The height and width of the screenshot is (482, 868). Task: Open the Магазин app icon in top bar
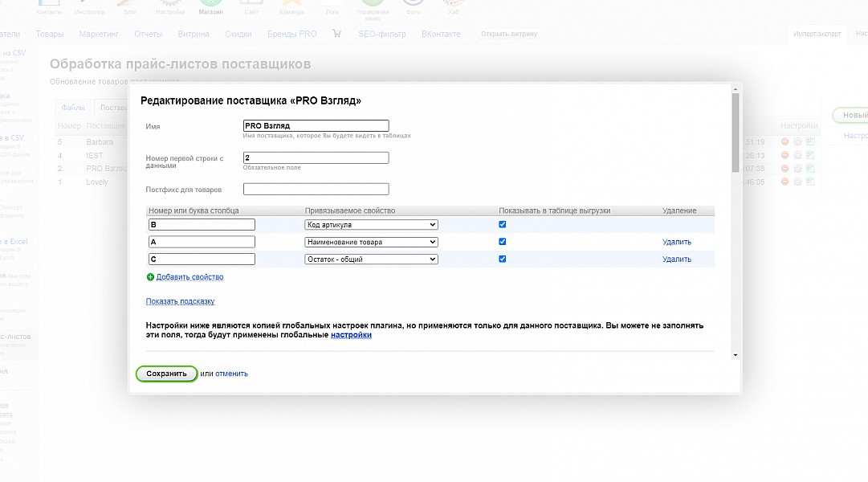pyautogui.click(x=211, y=6)
